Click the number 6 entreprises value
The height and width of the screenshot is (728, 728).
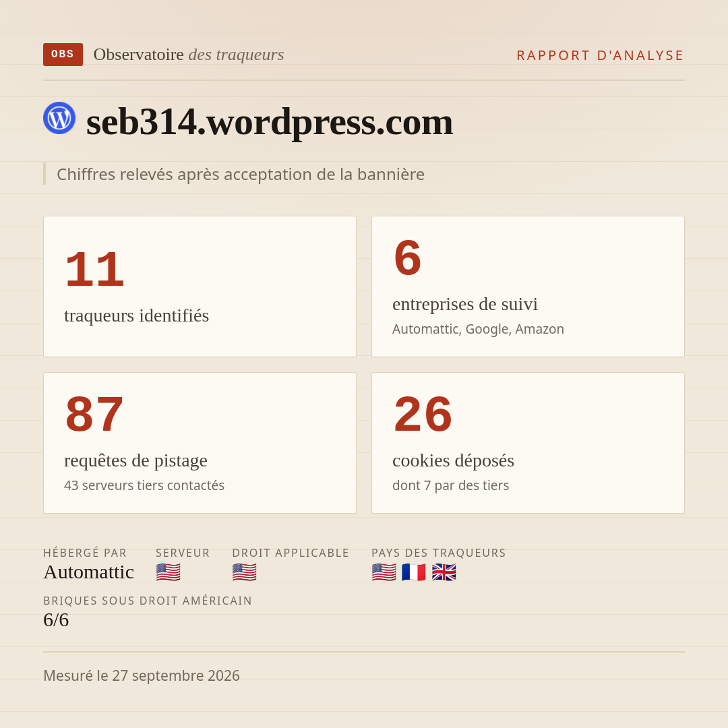407,257
